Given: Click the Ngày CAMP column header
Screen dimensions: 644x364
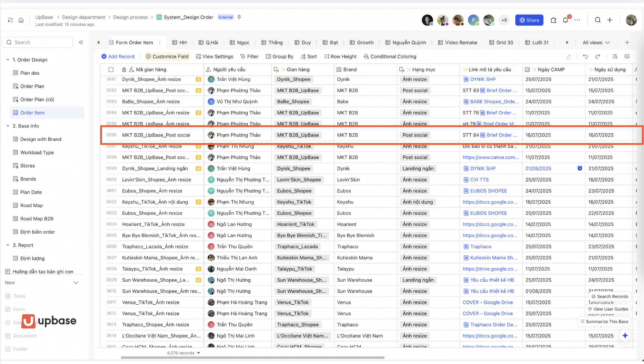Looking at the screenshot, I should (x=553, y=69).
